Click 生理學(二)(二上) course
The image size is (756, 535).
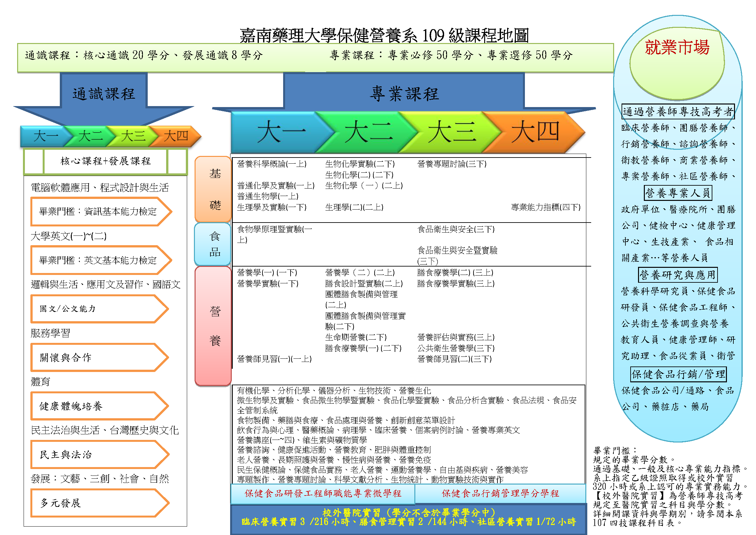click(354, 207)
